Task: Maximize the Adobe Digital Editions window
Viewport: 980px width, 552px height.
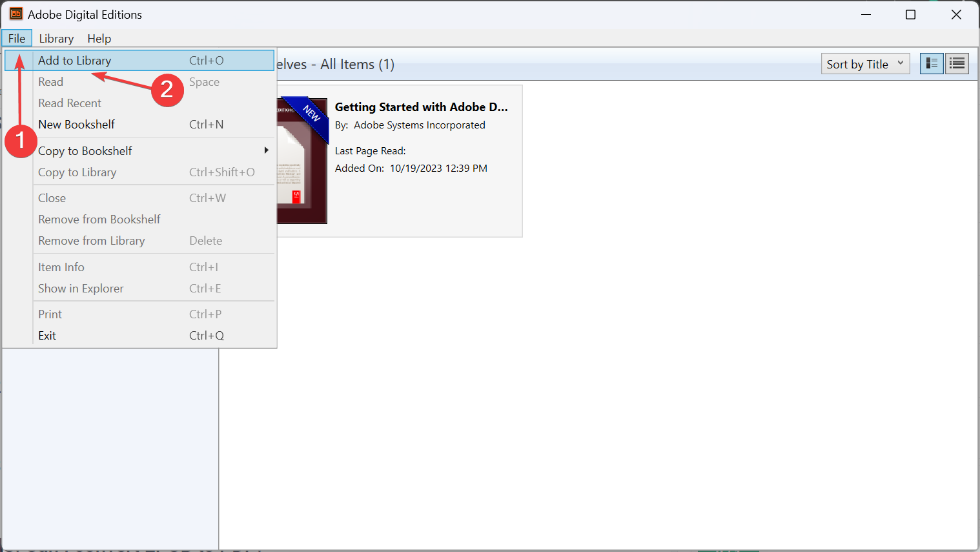Action: [x=910, y=14]
